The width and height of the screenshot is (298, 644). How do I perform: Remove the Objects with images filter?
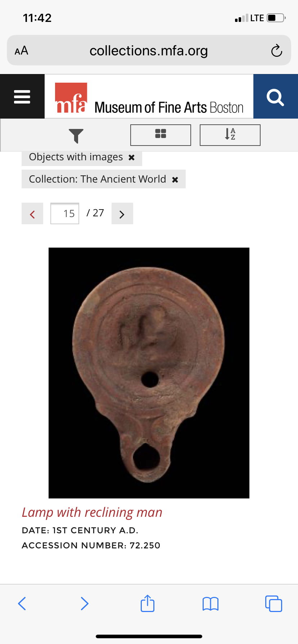click(132, 157)
